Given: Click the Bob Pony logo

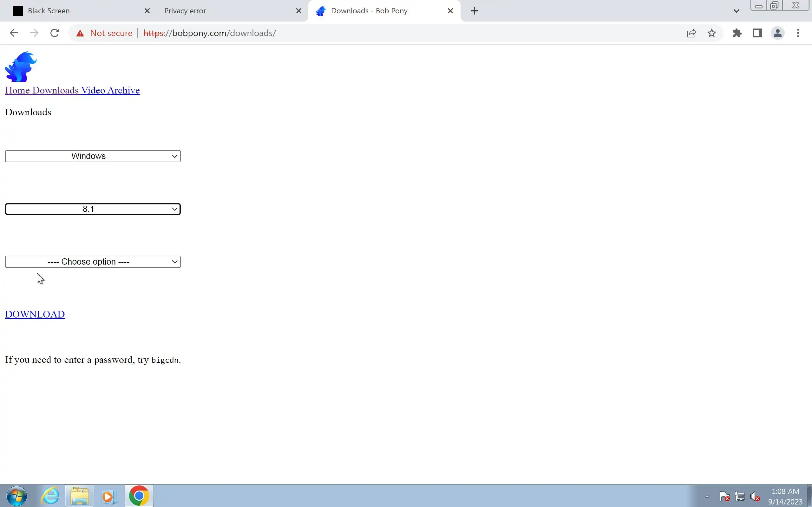Looking at the screenshot, I should point(21,67).
